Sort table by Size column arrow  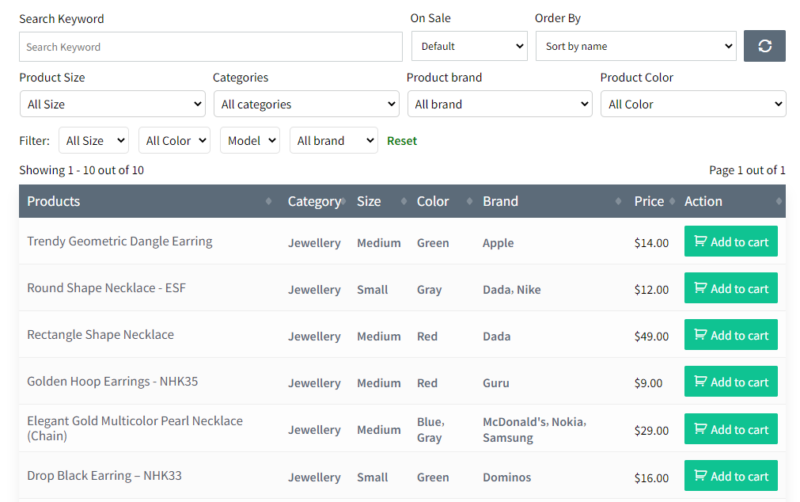click(404, 201)
